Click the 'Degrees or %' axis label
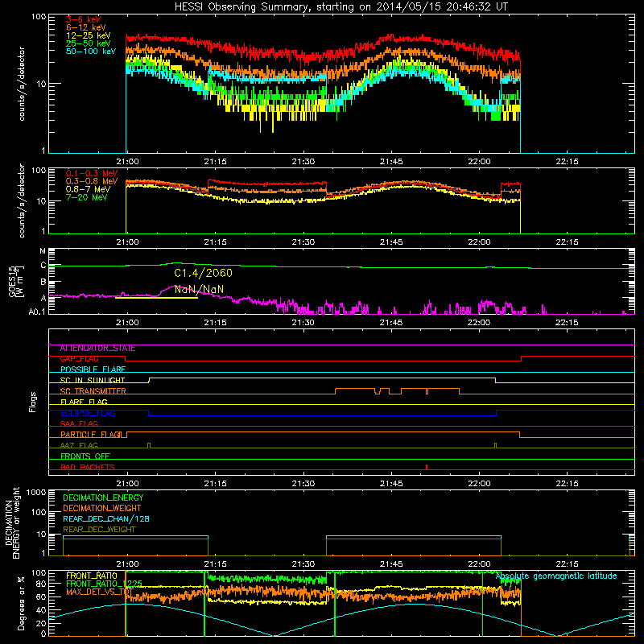 click(20, 603)
